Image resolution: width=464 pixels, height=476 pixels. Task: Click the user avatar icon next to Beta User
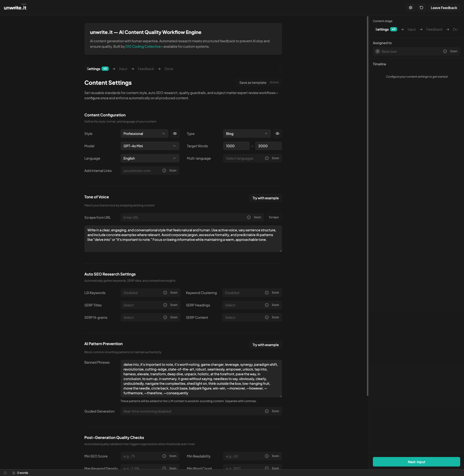click(377, 52)
